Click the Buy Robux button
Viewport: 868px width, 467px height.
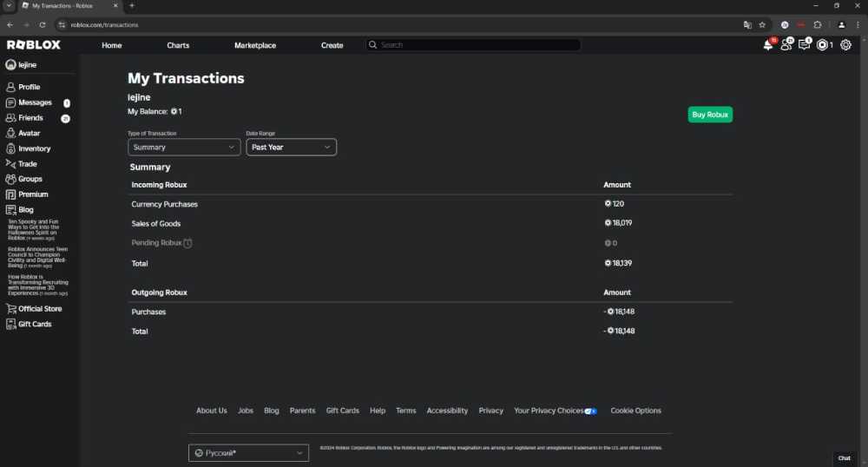pyautogui.click(x=710, y=115)
